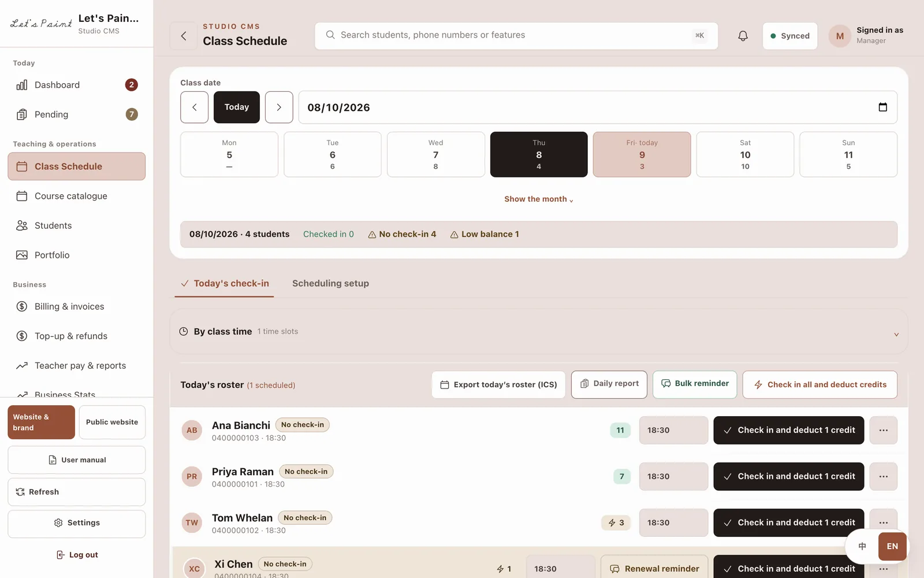
Task: Send a Bulk reminder
Action: [x=695, y=384]
